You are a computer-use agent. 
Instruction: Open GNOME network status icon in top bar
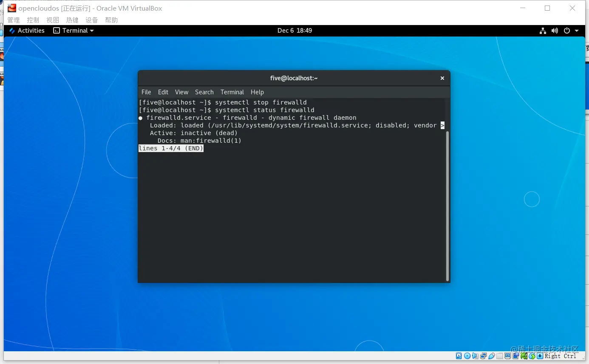coord(543,31)
